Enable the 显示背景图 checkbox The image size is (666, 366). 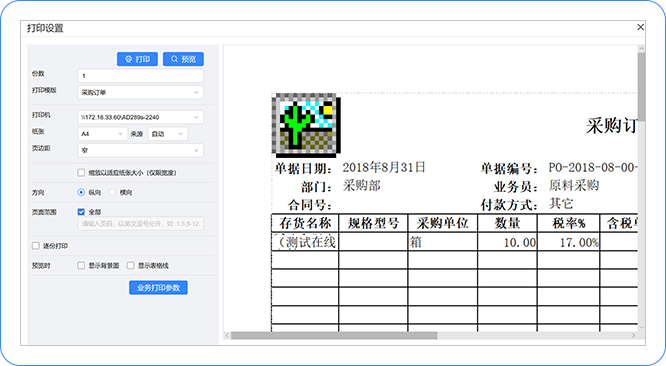[81, 265]
